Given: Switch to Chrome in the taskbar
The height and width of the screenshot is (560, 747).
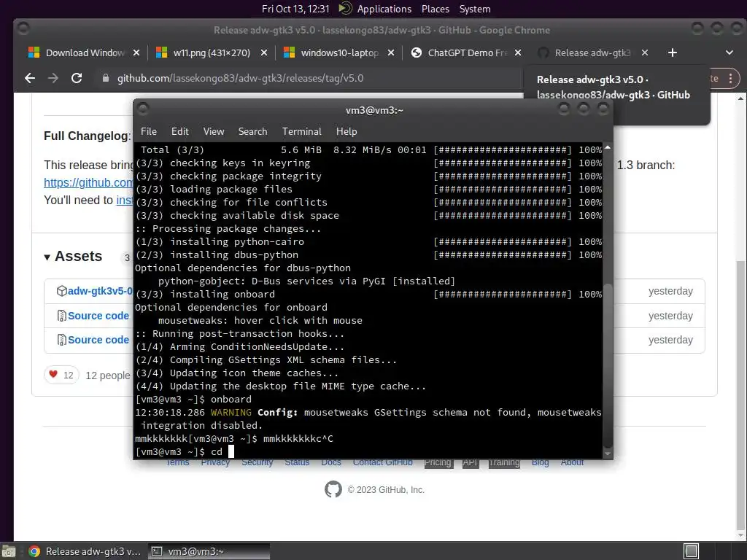Looking at the screenshot, I should click(x=85, y=551).
